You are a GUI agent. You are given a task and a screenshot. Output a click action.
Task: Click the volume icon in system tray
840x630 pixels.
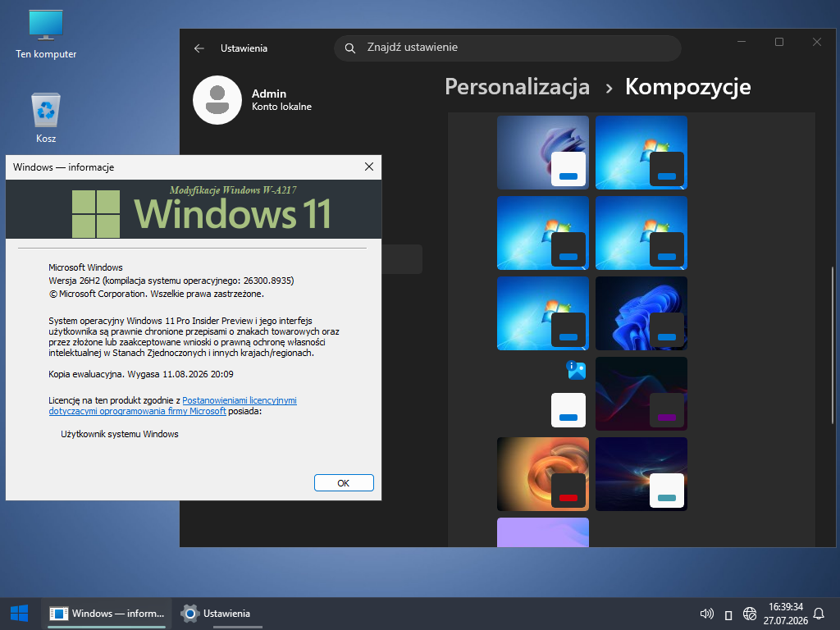point(706,614)
